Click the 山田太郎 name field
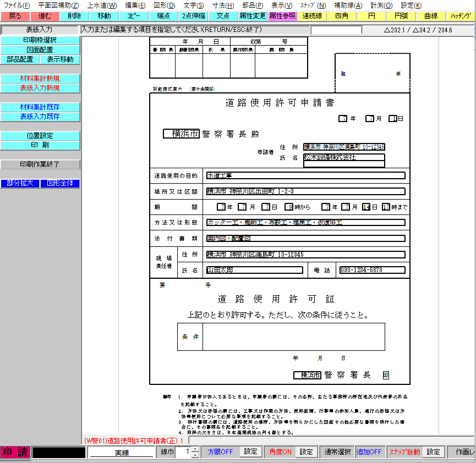This screenshot has height=463, width=476. coord(255,270)
